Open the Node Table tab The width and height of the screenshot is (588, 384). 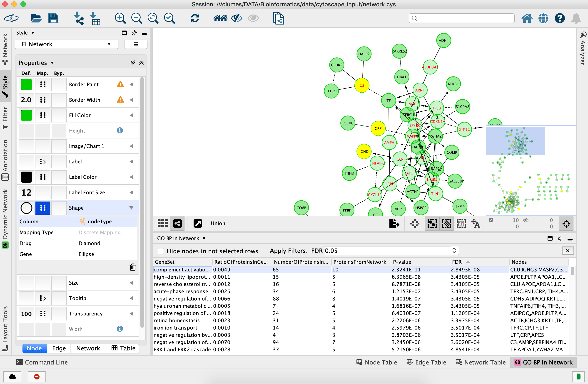(376, 362)
